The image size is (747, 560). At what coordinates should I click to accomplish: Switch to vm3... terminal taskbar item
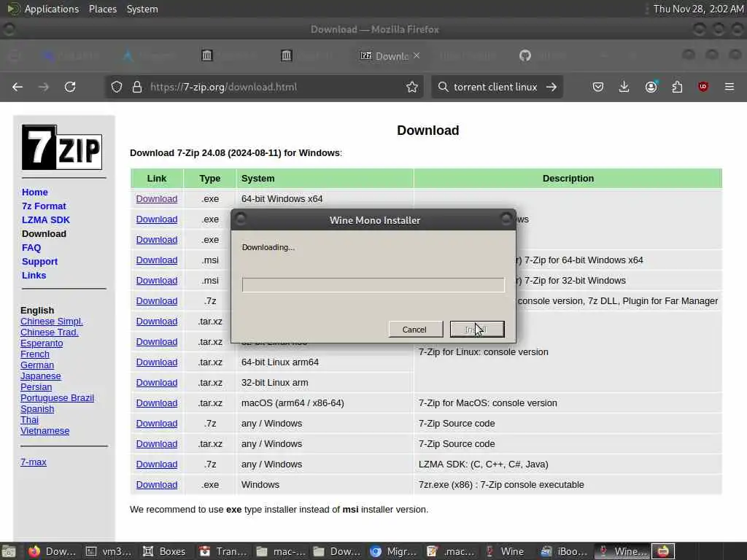pos(109,551)
